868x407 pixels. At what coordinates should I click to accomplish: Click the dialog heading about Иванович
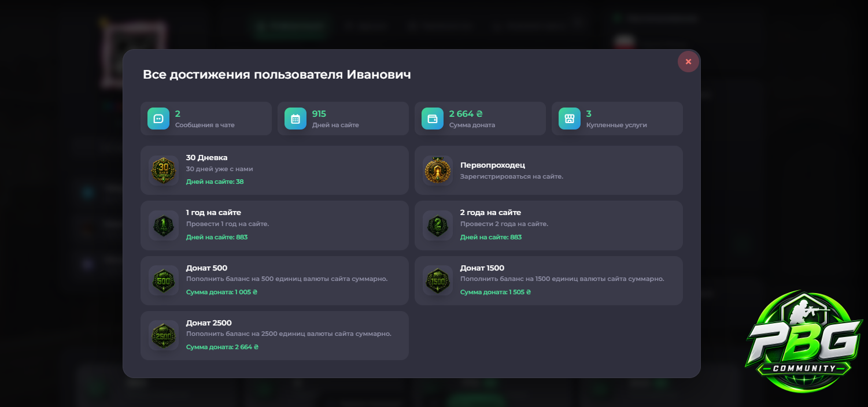(277, 75)
